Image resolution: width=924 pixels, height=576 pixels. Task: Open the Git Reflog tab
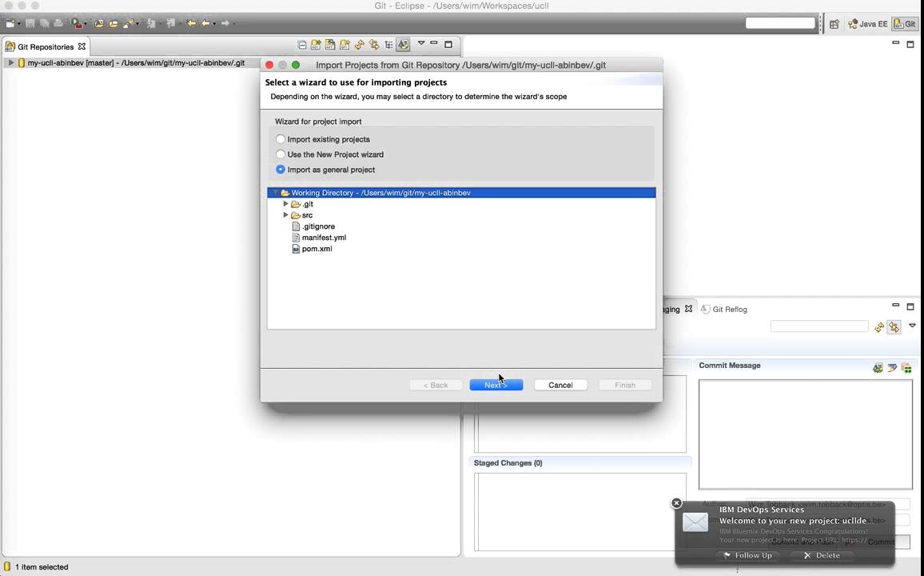point(724,309)
